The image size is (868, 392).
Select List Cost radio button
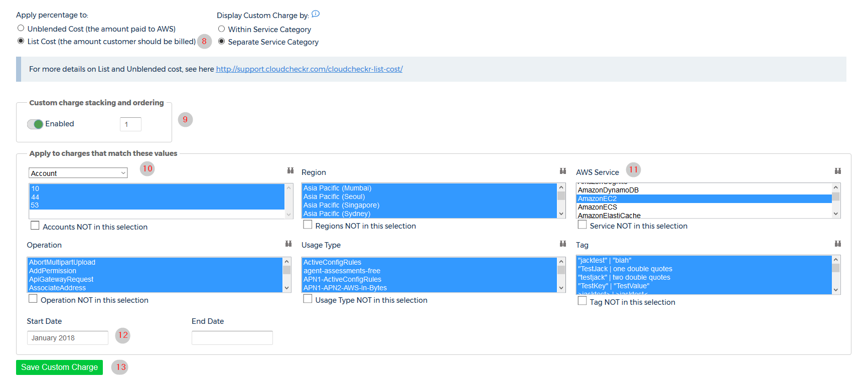[21, 41]
